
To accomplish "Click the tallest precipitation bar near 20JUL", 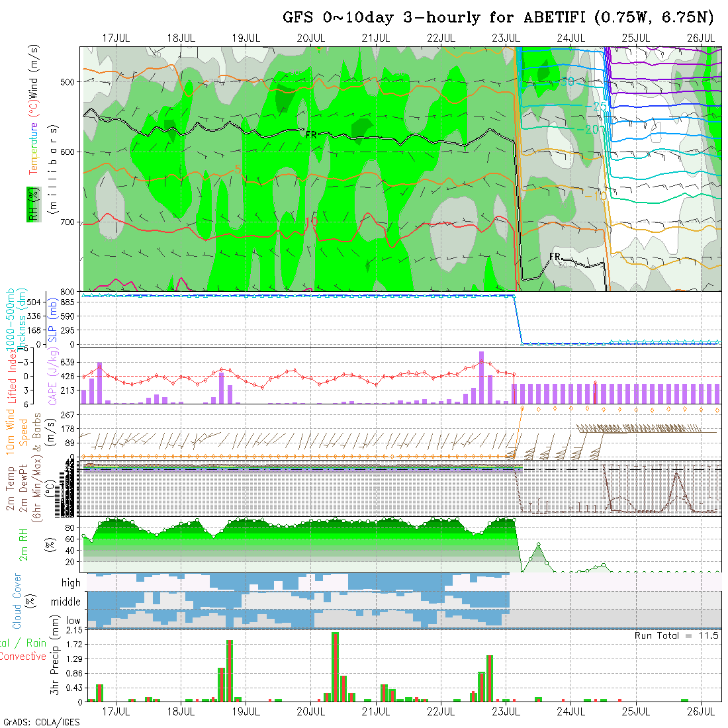I will tap(335, 666).
